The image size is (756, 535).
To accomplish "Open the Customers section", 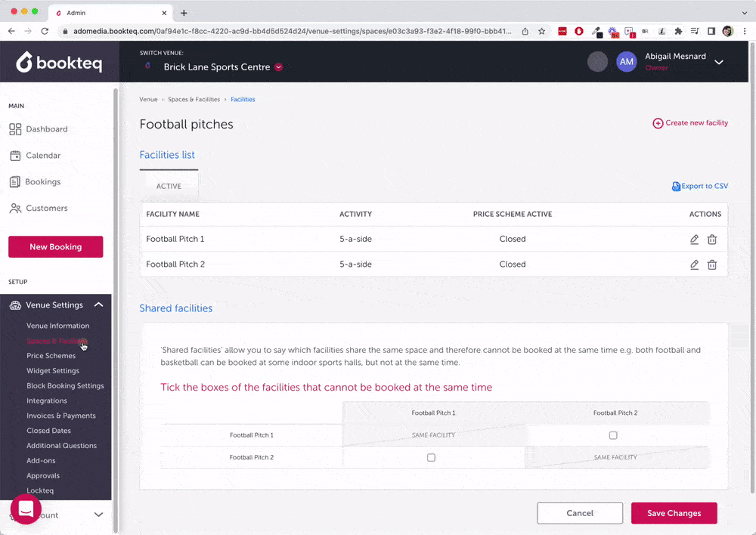I will [46, 209].
